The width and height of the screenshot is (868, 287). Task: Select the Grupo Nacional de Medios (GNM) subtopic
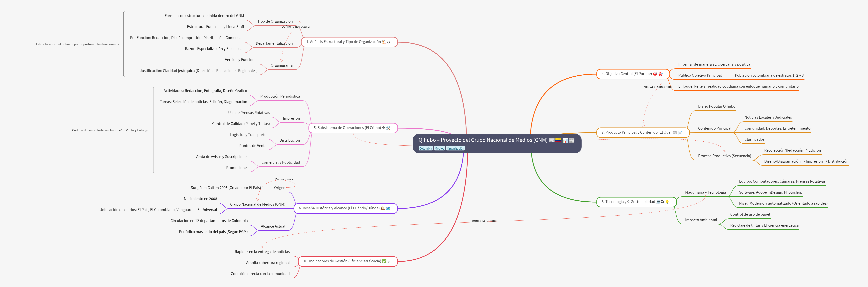[x=257, y=204]
